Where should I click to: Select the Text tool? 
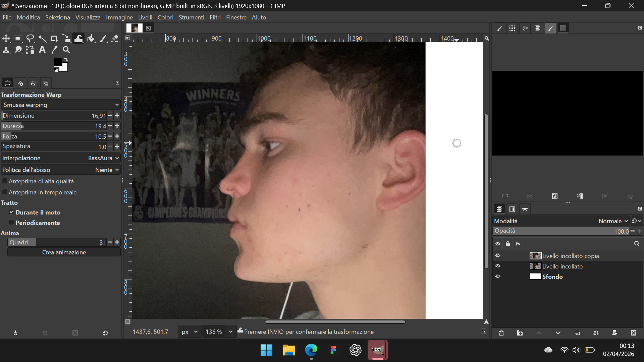pyautogui.click(x=42, y=50)
